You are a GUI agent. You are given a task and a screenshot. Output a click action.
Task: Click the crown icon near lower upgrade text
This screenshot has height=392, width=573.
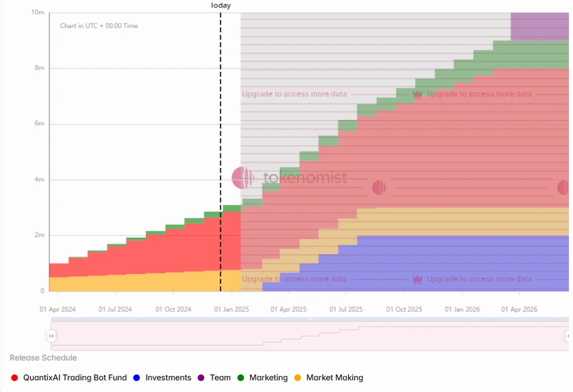(x=417, y=279)
